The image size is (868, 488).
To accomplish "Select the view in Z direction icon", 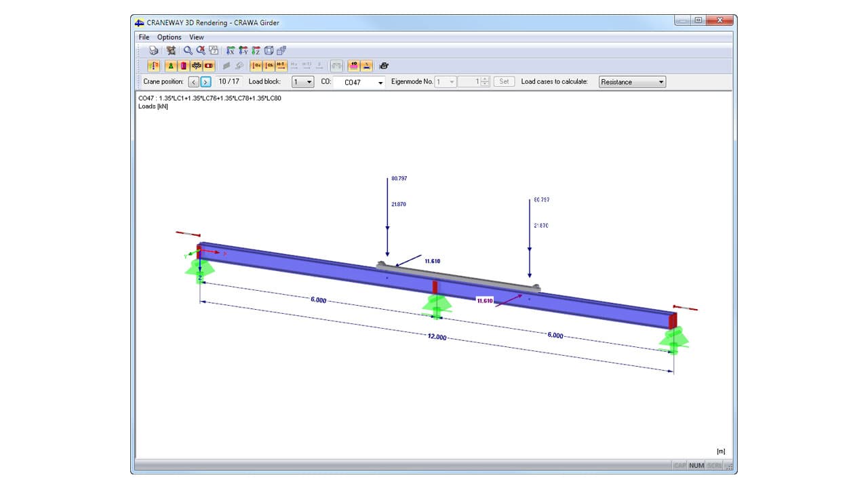I will (x=255, y=50).
